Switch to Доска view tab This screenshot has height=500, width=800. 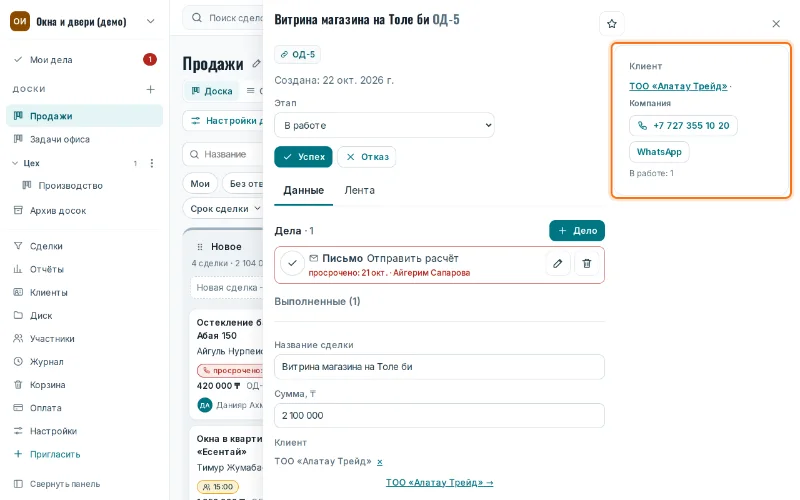click(211, 91)
